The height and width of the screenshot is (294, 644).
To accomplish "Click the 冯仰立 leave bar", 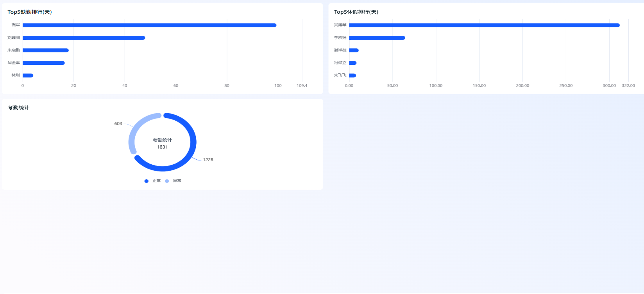I will tap(353, 63).
